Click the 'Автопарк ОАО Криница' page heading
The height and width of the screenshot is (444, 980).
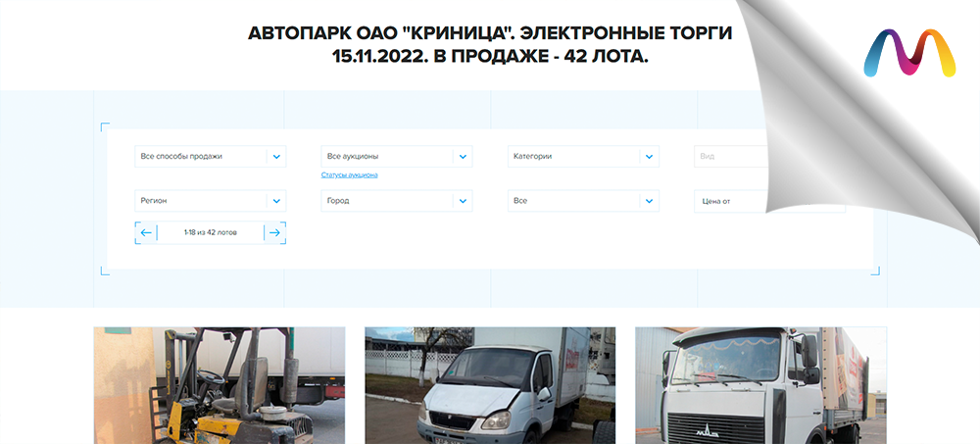(x=490, y=45)
